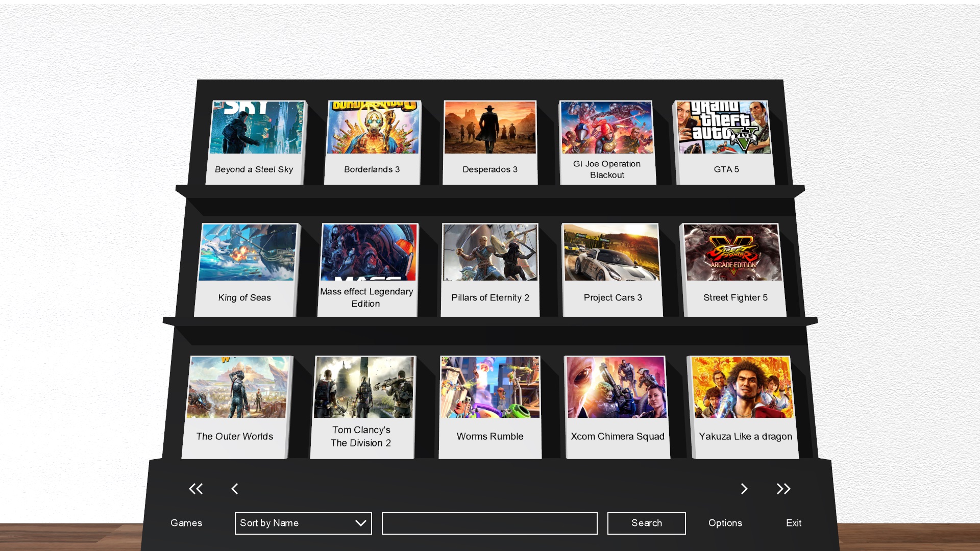Click the 'Xcom Chimera Squad' title text

(x=618, y=437)
